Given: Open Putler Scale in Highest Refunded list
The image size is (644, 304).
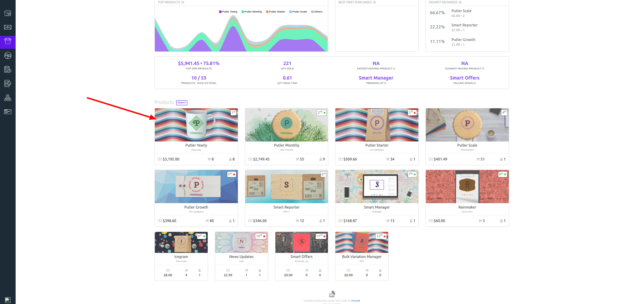Looking at the screenshot, I should (461, 11).
